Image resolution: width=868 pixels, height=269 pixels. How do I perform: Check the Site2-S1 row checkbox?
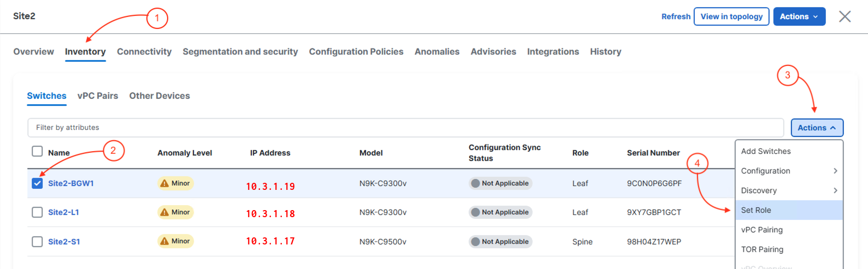tap(37, 242)
